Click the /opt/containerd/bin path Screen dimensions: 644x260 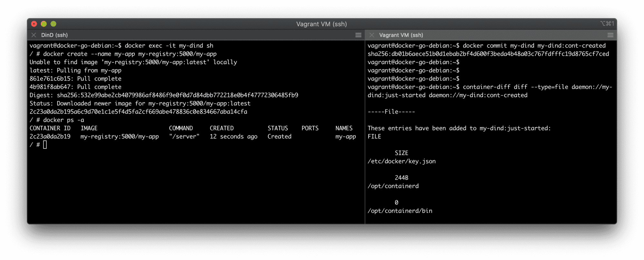[400, 211]
